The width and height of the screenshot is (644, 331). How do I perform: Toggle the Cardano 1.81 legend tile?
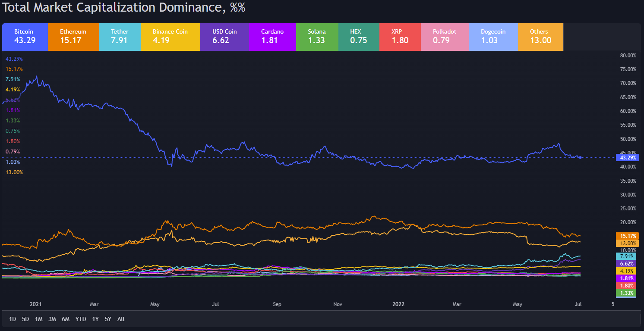273,37
